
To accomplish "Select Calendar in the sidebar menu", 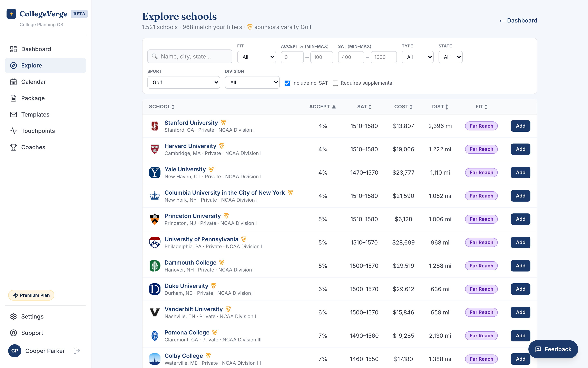I will click(46, 82).
